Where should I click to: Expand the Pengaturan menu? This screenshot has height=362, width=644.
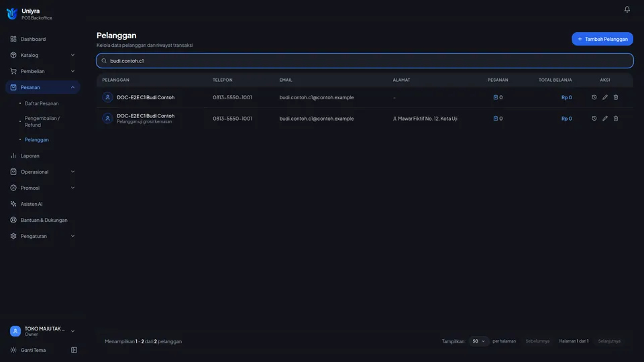[43, 236]
